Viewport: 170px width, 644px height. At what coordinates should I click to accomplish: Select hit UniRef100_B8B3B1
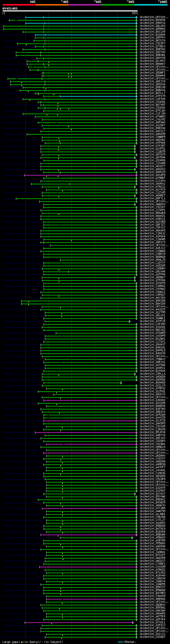[152, 55]
